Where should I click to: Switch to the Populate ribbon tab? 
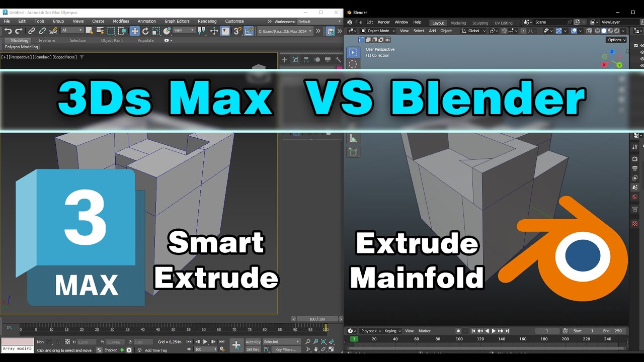click(x=145, y=41)
